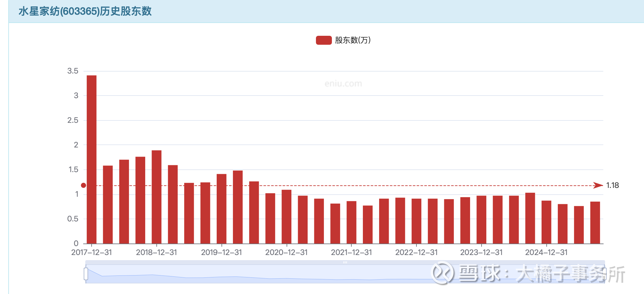Screen dimensions: 644x294
Task: Click the 3.5 y-axis label
Action: (73, 71)
